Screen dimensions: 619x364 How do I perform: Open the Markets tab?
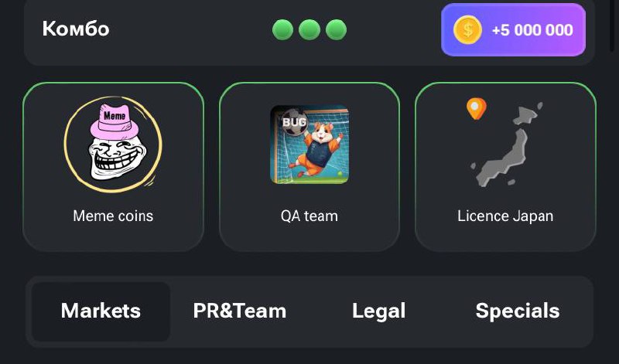[x=101, y=311]
